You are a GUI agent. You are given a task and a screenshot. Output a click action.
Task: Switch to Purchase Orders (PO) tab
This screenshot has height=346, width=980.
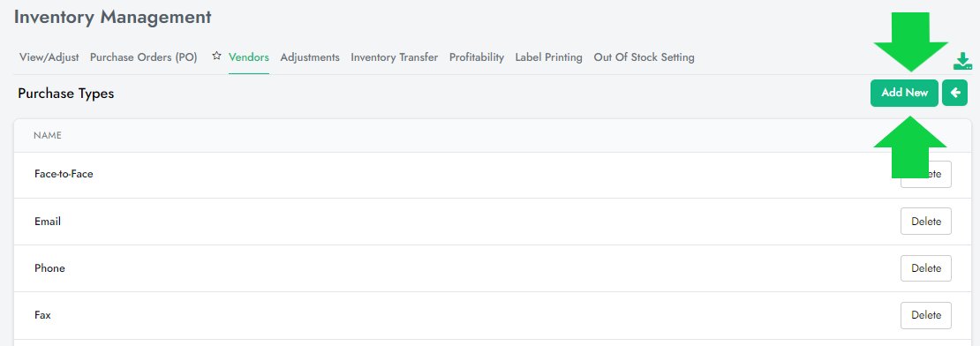tap(144, 57)
